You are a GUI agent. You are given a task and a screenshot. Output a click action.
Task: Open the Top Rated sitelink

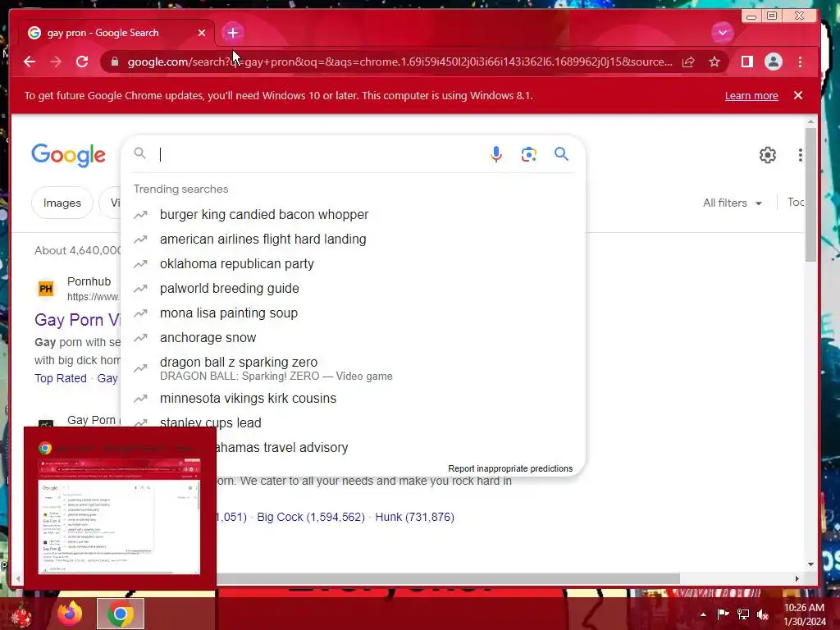point(61,378)
